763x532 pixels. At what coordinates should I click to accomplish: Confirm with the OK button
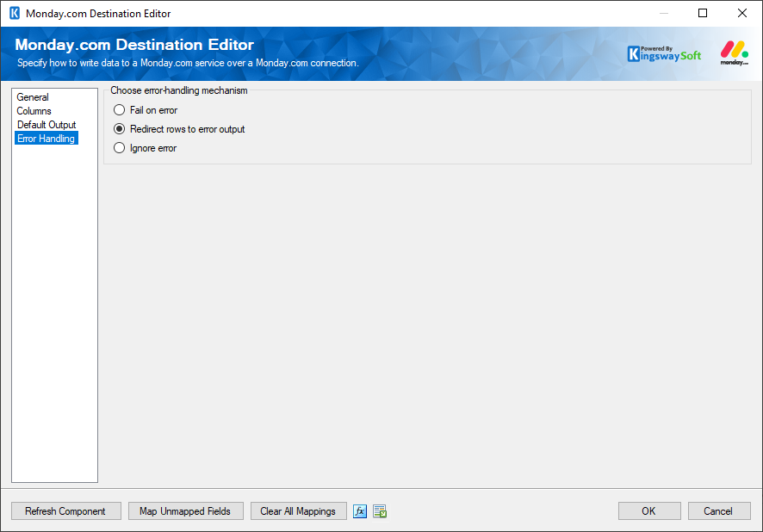point(649,511)
